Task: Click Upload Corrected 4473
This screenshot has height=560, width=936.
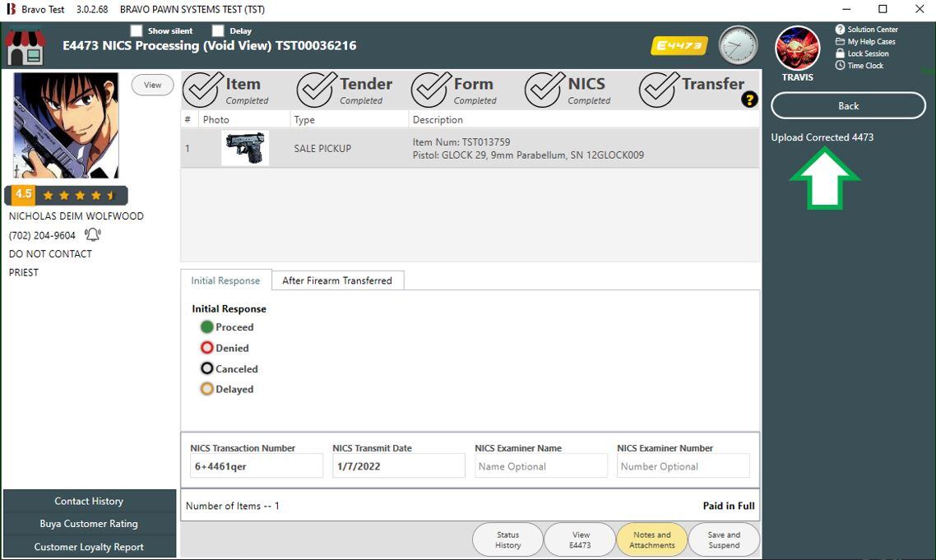Action: [x=822, y=137]
